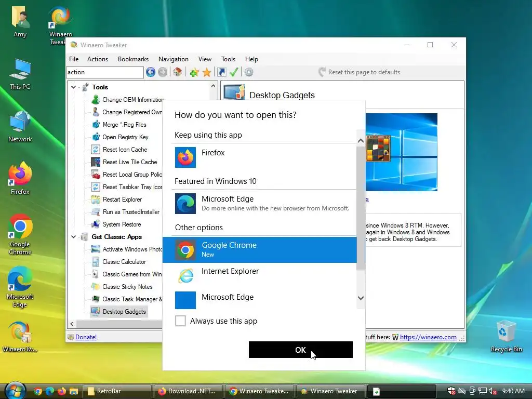Select Google Chrome New entry in dialog
Image resolution: width=532 pixels, height=399 pixels.
tap(260, 250)
